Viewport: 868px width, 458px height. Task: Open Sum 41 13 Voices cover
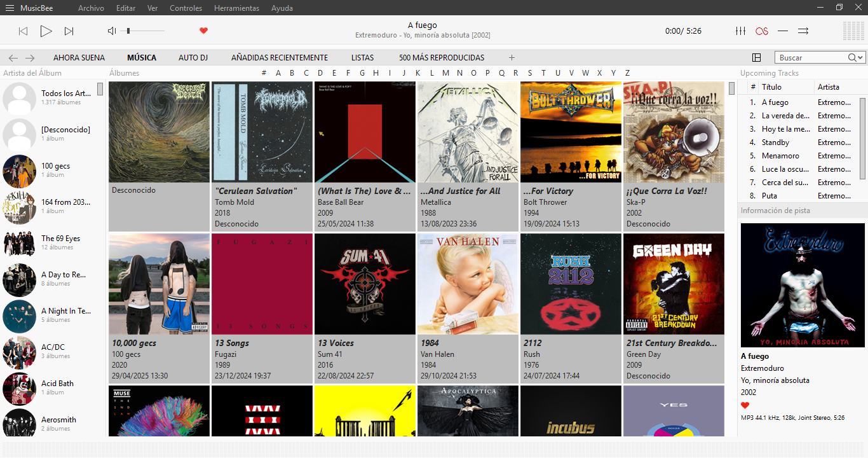click(365, 284)
